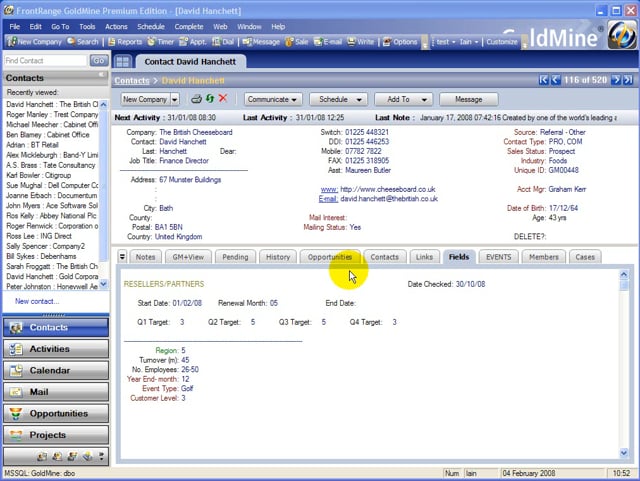Click scroll down arrow of Fields panel
The width and height of the screenshot is (640, 481).
tap(624, 452)
